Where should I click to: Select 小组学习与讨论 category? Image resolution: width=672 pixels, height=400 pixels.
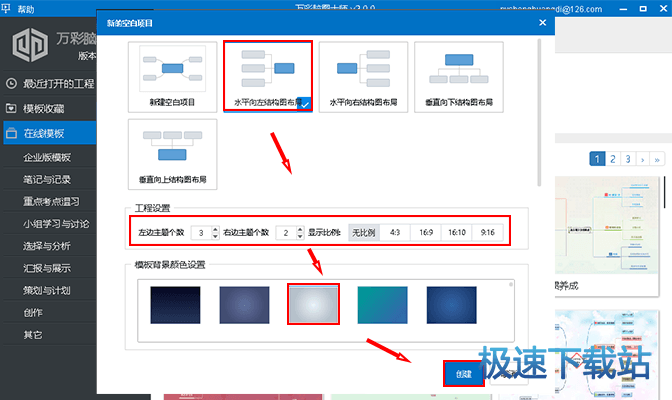click(56, 224)
